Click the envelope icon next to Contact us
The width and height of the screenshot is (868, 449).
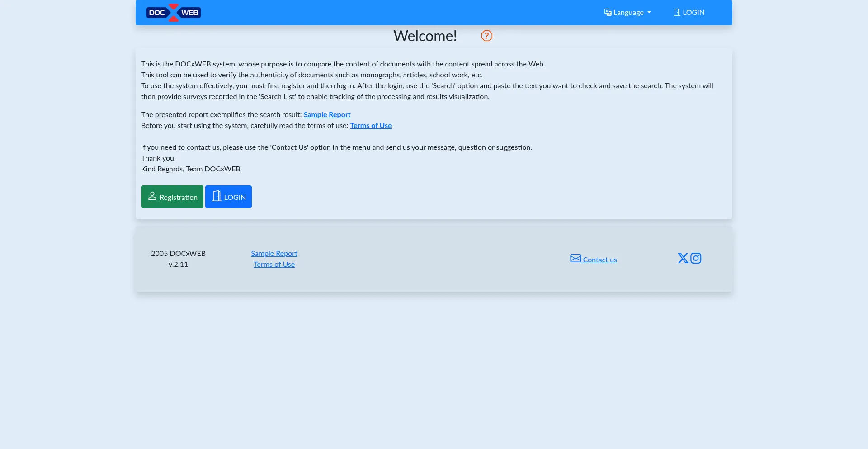(x=575, y=258)
